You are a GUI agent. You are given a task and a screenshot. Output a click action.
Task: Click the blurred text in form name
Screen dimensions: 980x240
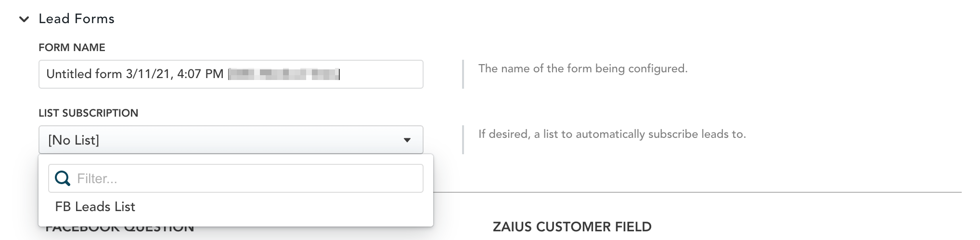click(284, 74)
